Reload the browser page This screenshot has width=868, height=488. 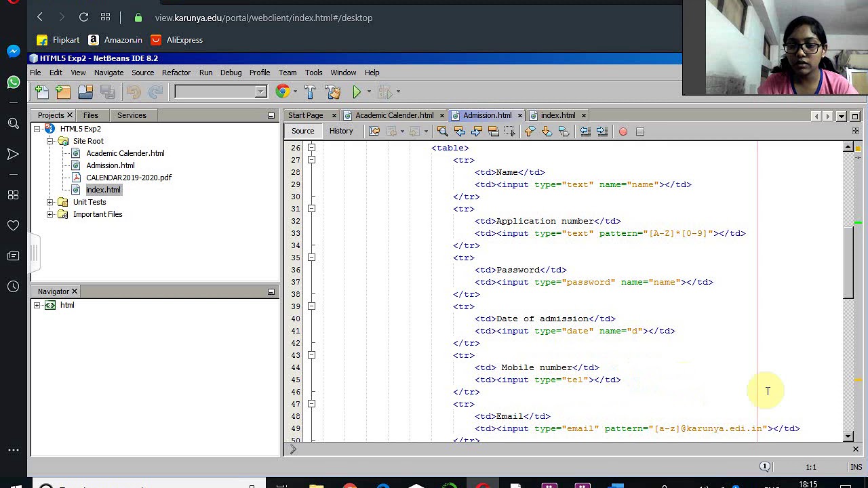83,18
